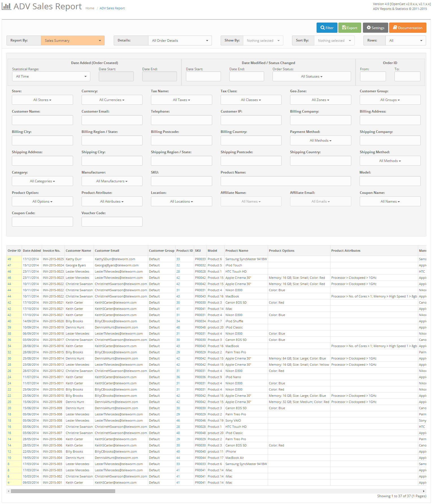Click the Product Name input field

click(286, 181)
